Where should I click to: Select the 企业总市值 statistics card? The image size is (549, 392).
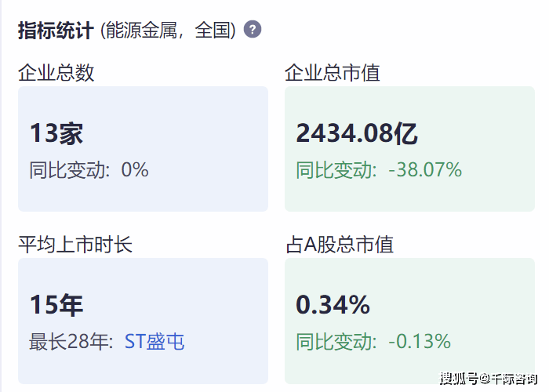409,149
